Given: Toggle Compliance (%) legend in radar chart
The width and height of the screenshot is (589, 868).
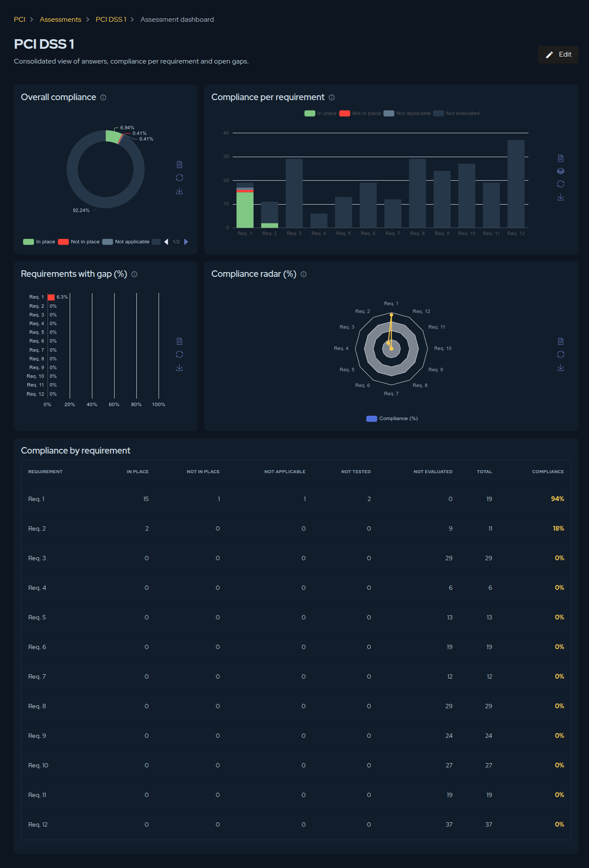Looking at the screenshot, I should click(x=392, y=418).
